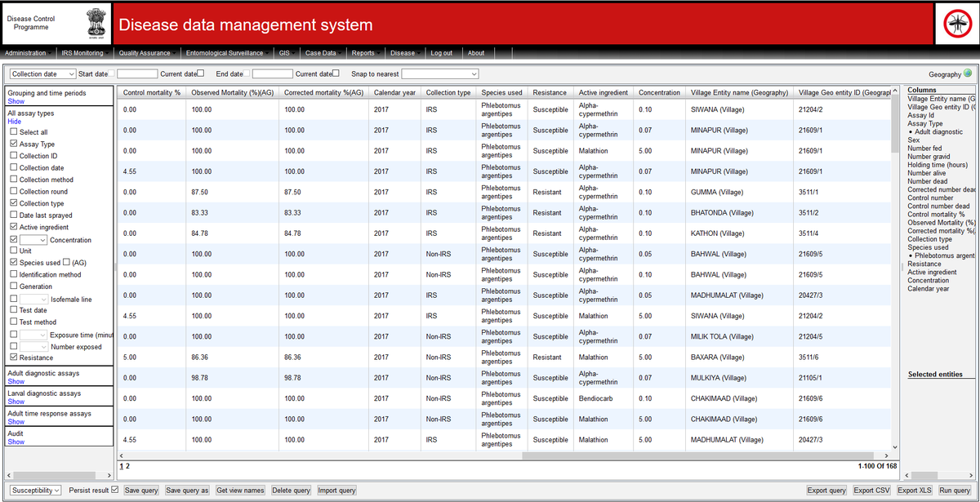This screenshot has height=502, width=980.
Task: Show the Adult time response assays section
Action: (x=16, y=422)
